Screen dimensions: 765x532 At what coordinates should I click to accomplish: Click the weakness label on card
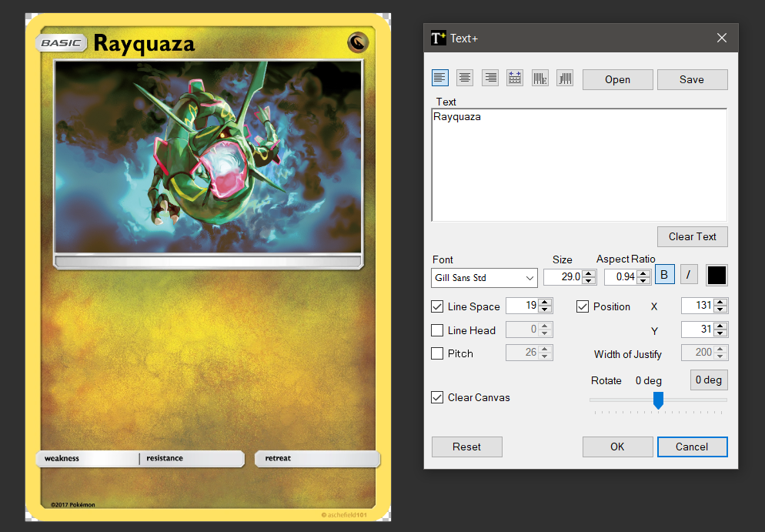[62, 458]
